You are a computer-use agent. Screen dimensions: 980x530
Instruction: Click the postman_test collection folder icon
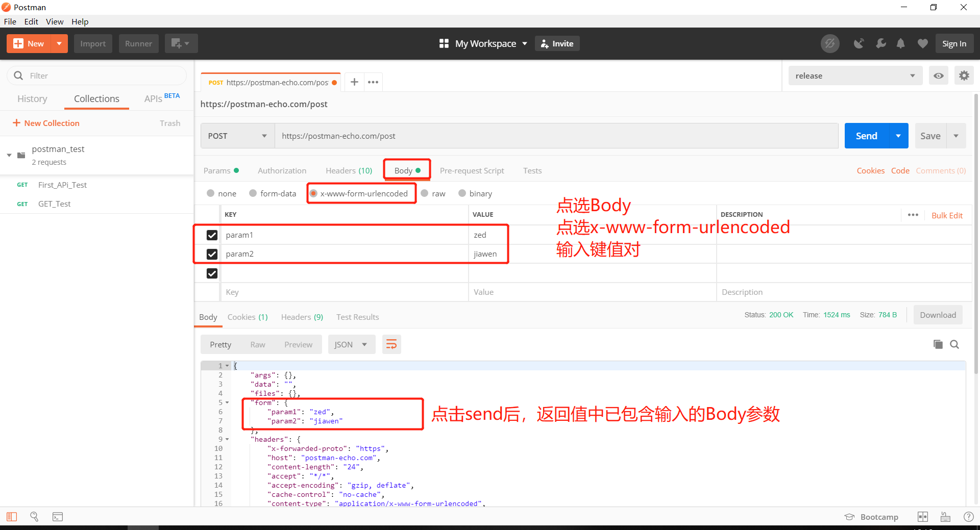(21, 155)
